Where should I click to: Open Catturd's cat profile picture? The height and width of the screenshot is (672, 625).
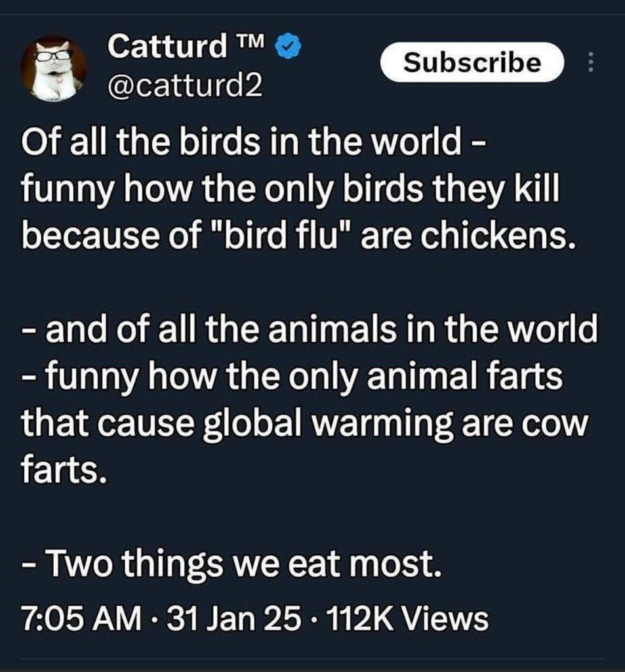tap(53, 68)
